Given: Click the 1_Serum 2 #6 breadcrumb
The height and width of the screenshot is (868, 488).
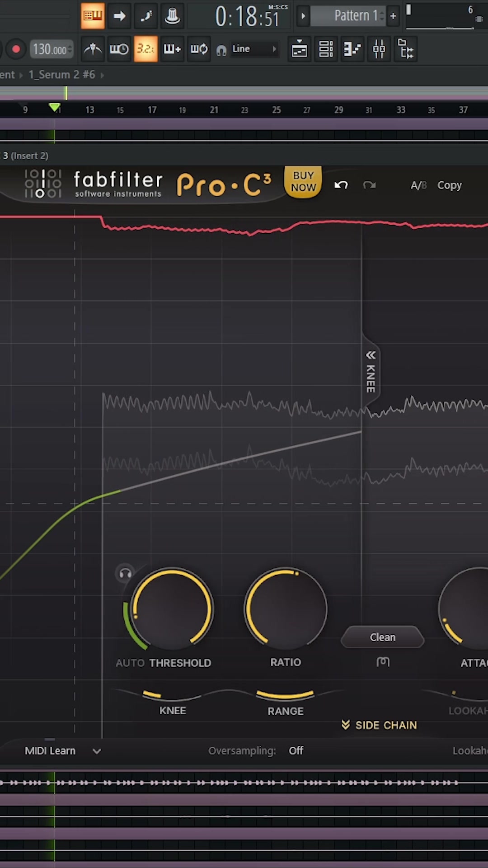Looking at the screenshot, I should pyautogui.click(x=62, y=75).
